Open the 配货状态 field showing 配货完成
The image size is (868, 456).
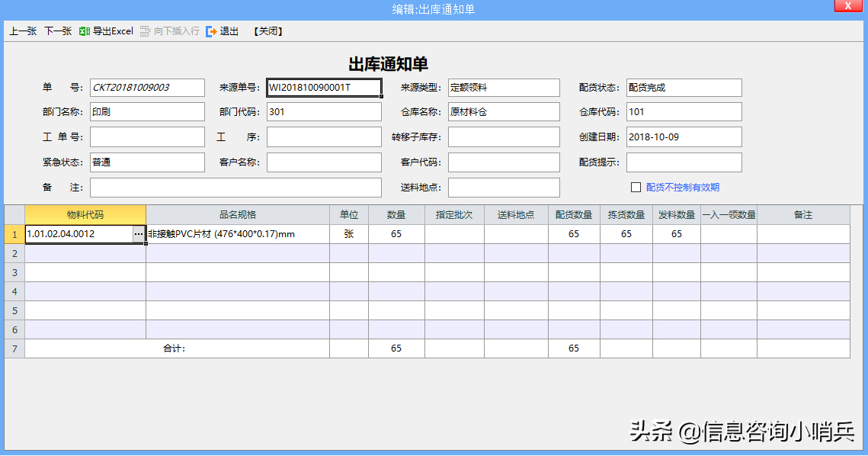[684, 87]
